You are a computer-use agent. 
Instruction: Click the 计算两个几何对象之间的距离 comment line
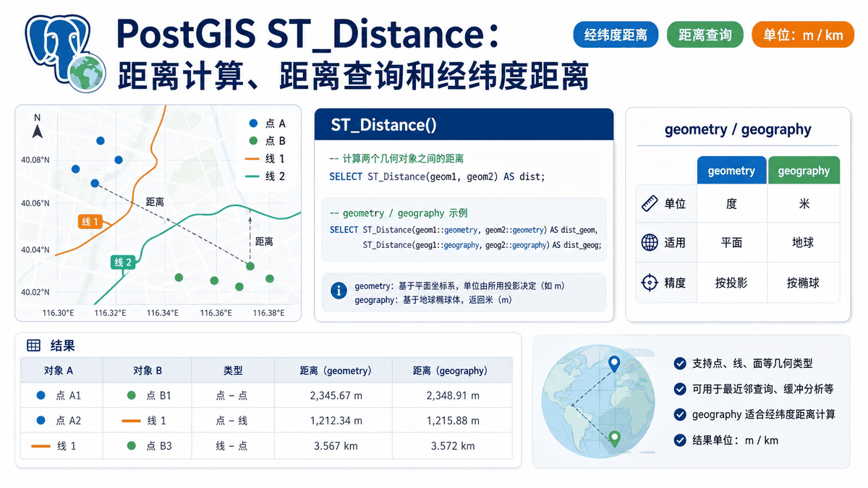(396, 158)
